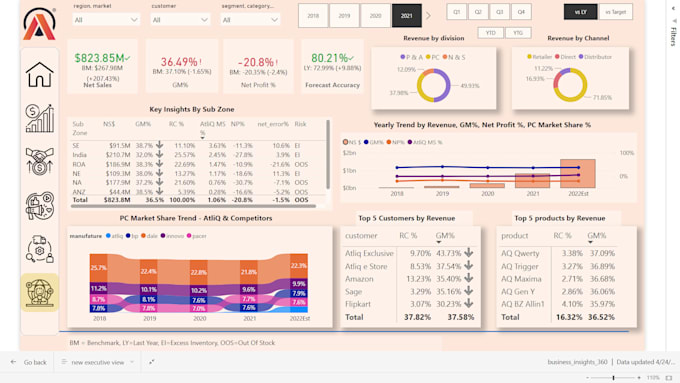Select the Q1 quarter slicer

(457, 12)
